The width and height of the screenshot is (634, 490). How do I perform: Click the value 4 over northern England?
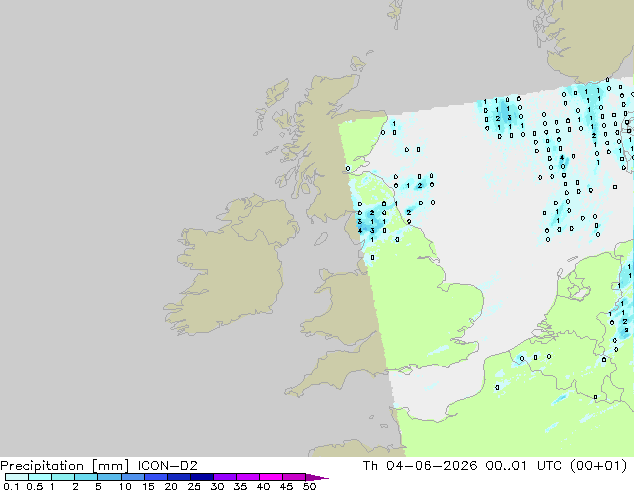(x=359, y=231)
